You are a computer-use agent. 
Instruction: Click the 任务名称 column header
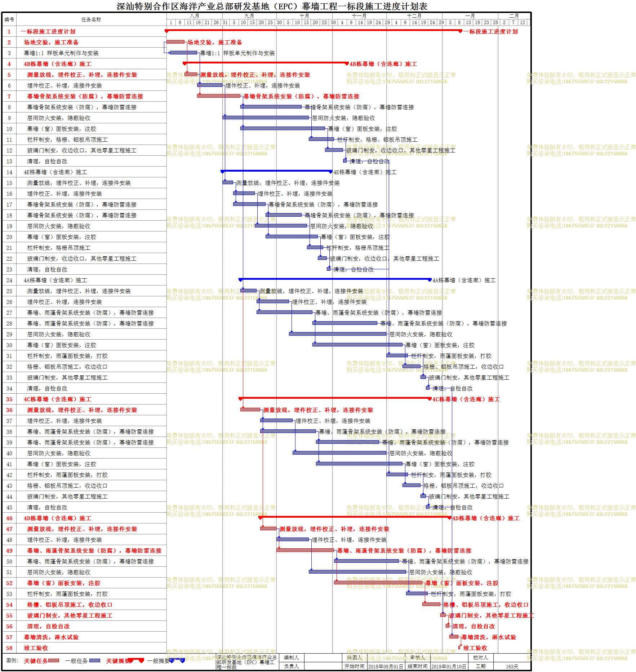pyautogui.click(x=91, y=19)
